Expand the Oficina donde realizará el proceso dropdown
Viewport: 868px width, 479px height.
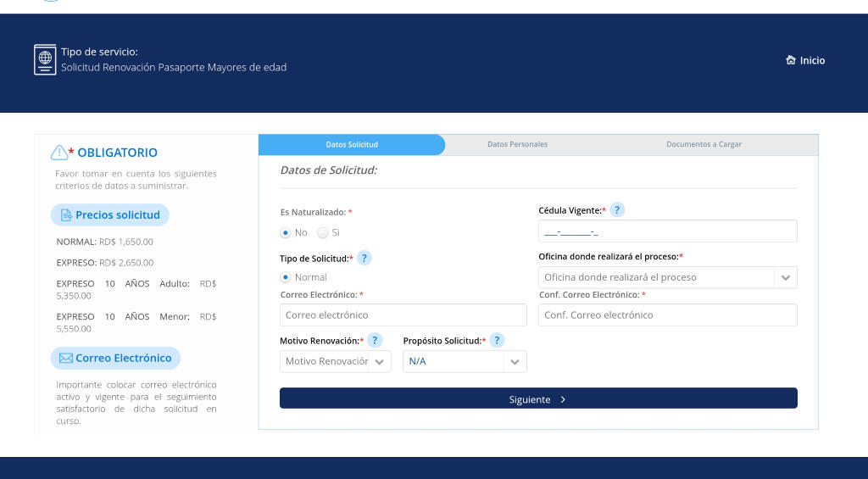[x=668, y=277]
